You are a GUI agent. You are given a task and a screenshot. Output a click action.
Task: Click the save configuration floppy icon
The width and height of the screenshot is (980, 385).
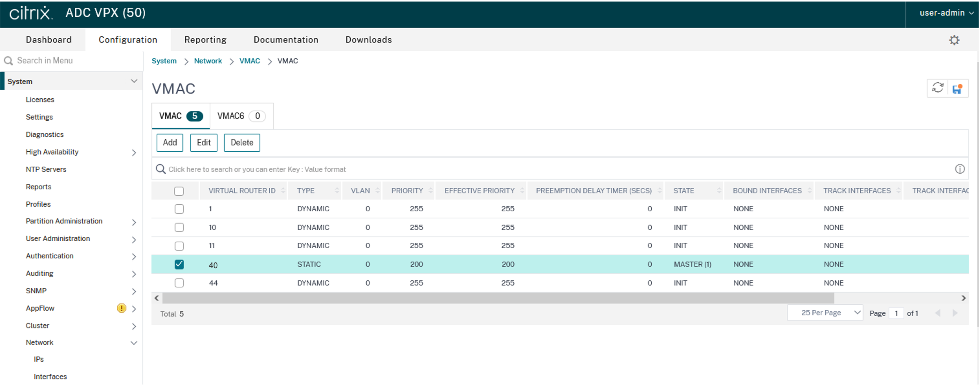(957, 89)
